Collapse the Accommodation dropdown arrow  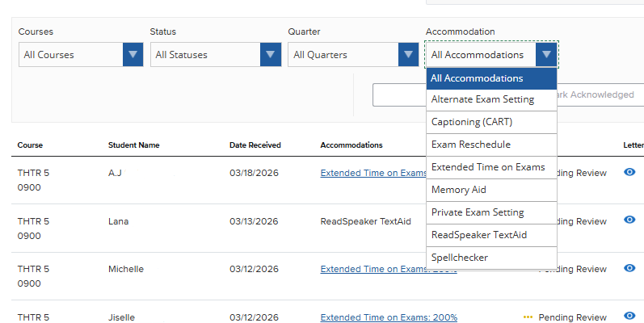tap(546, 55)
